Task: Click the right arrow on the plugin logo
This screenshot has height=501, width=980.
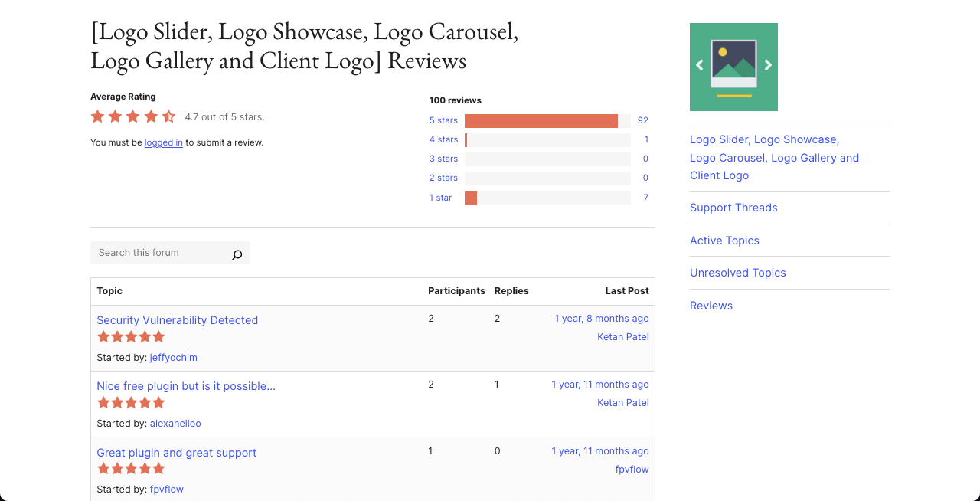Action: click(768, 65)
